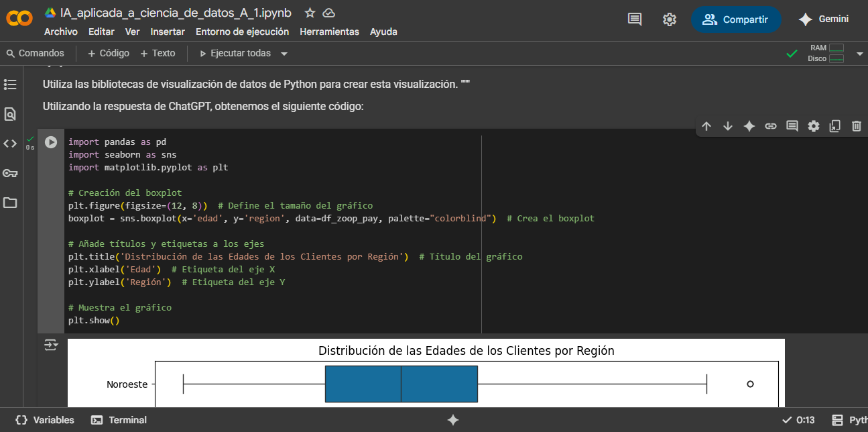Open the Gemini assistant
The height and width of the screenshot is (432, 868).
pos(824,19)
